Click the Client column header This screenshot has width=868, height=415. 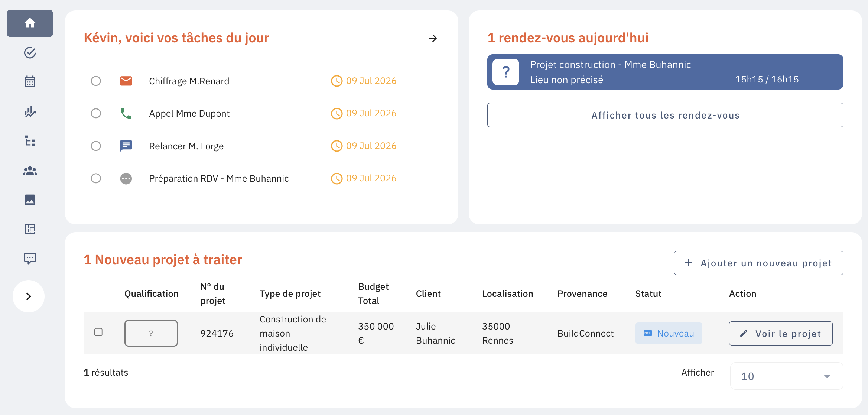[x=428, y=294]
